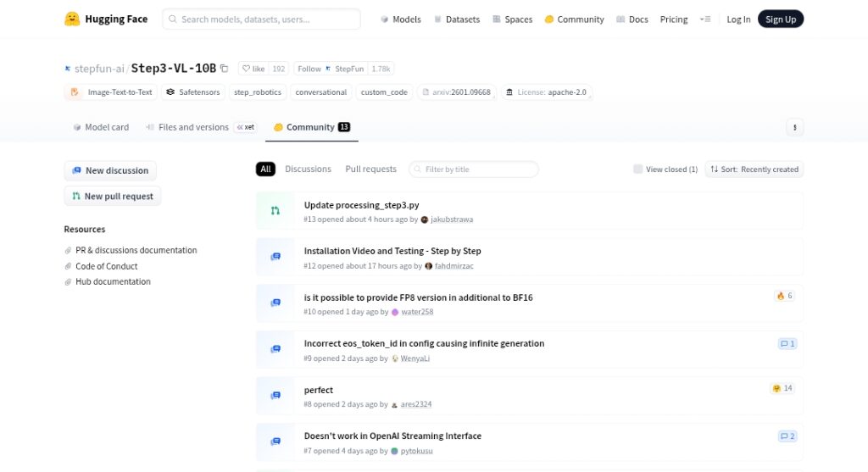Click the Hugging Face logo icon
The height and width of the screenshot is (472, 868).
point(72,19)
